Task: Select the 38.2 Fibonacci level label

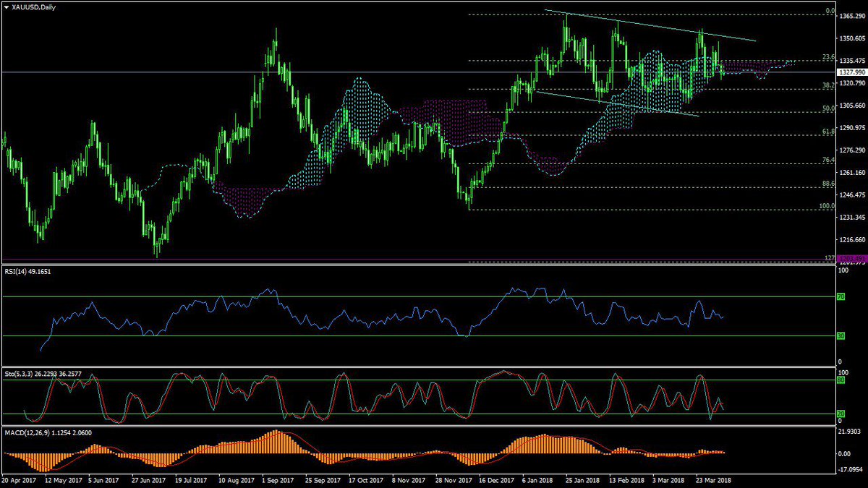Action: [829, 85]
